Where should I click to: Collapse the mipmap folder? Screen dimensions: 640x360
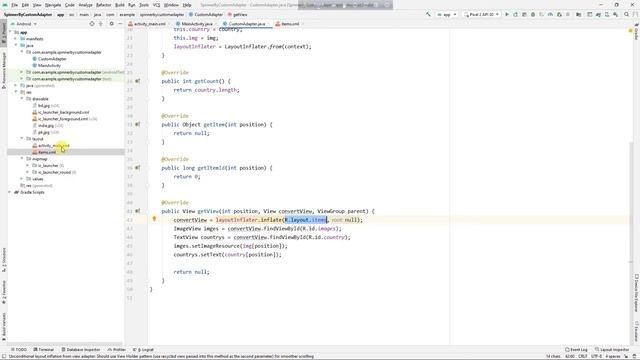click(22, 158)
